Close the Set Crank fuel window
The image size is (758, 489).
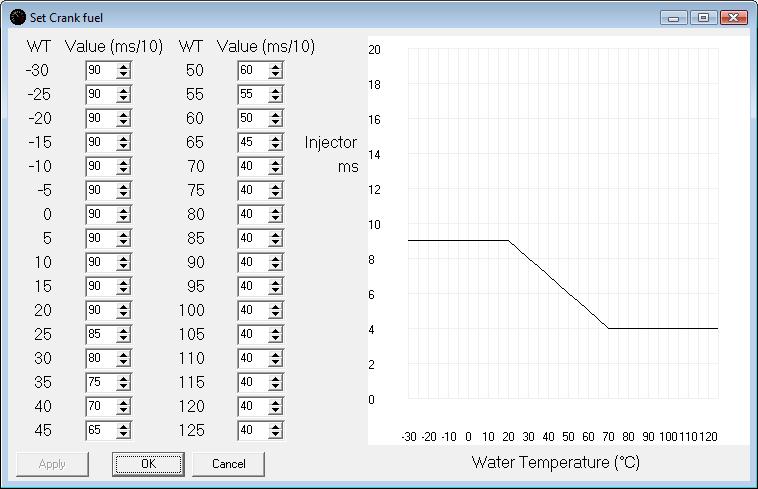tap(733, 17)
